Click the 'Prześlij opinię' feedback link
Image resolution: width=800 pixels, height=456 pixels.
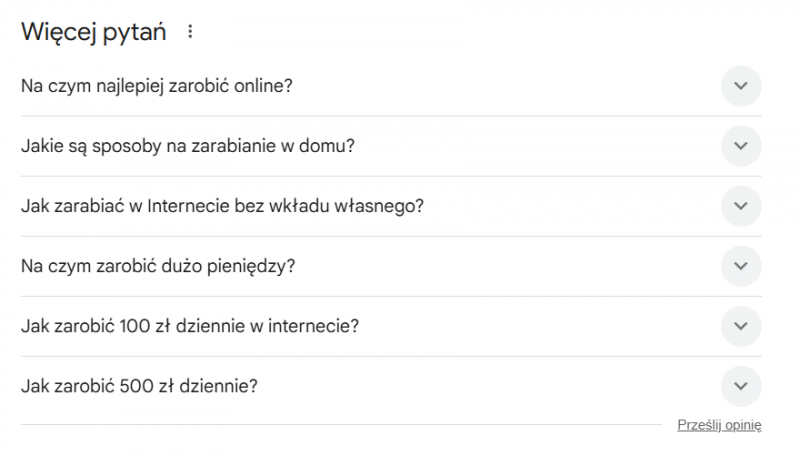[x=719, y=425]
